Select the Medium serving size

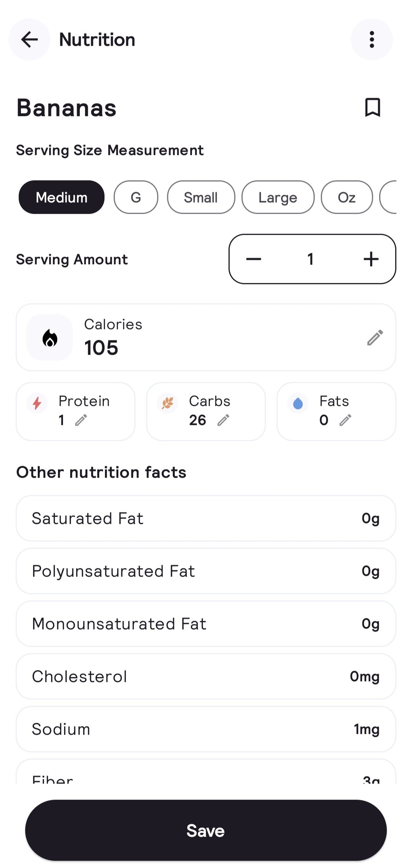pyautogui.click(x=61, y=197)
